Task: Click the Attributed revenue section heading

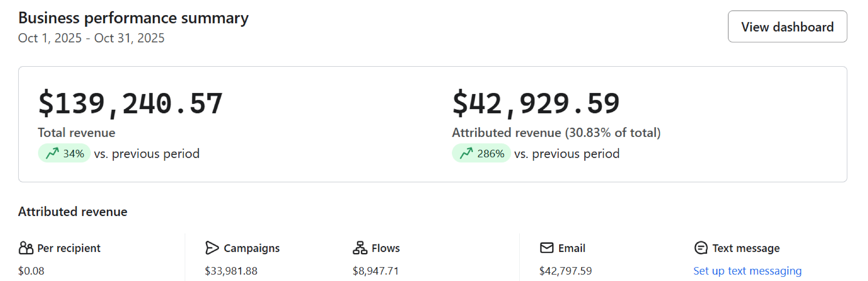Action: (x=73, y=212)
